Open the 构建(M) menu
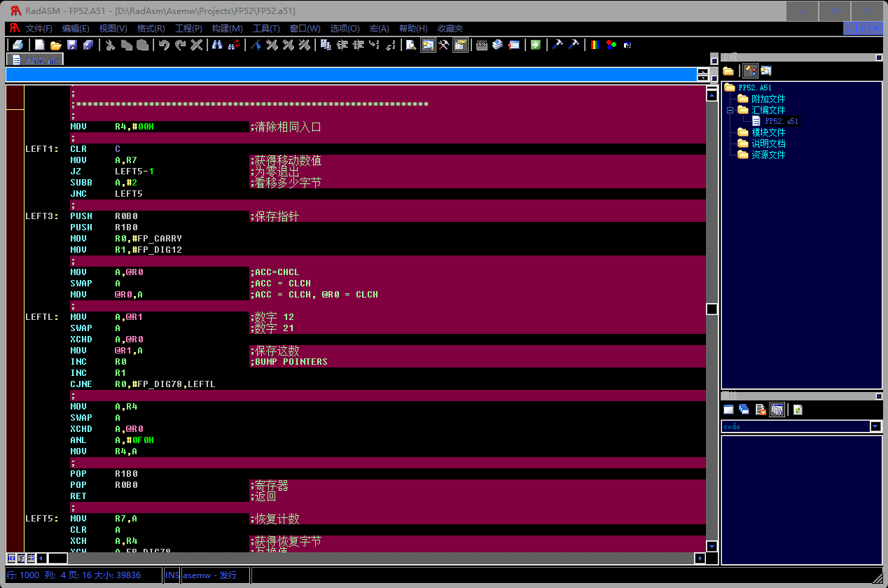The height and width of the screenshot is (588, 888). (227, 29)
